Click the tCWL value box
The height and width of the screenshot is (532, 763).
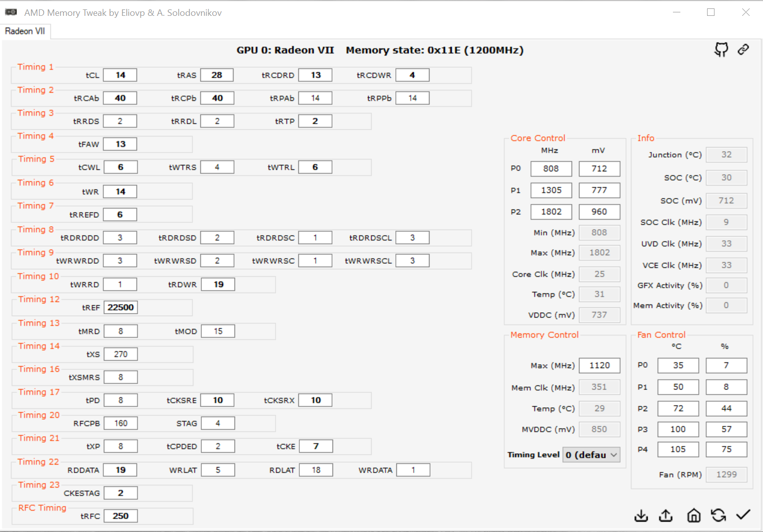tap(120, 167)
